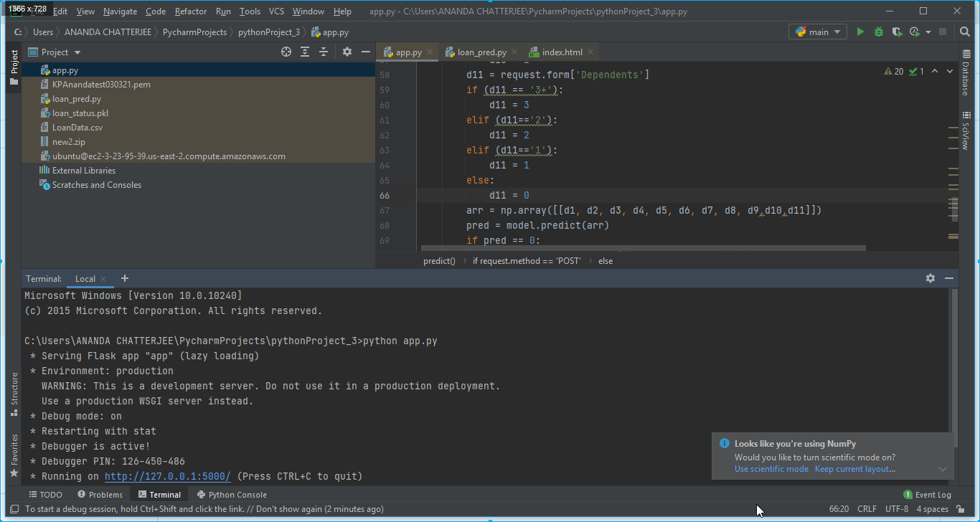Expand all in the Project panel
The height and width of the screenshot is (522, 980).
coord(305,52)
